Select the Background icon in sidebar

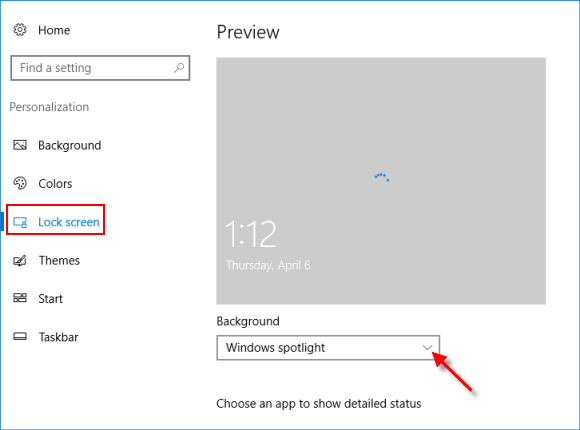20,145
